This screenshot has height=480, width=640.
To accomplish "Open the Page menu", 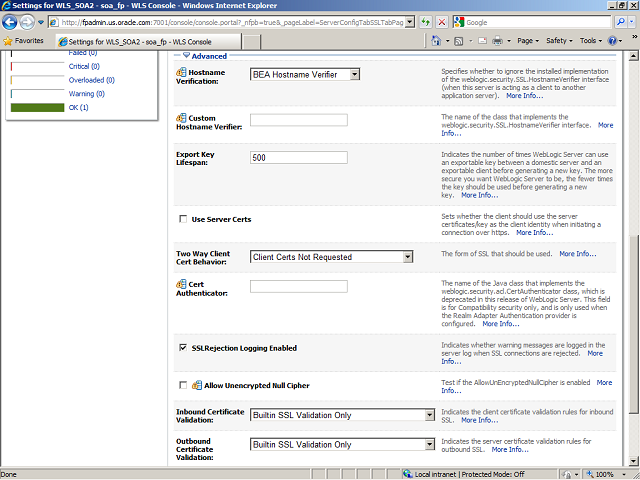I will 528,41.
